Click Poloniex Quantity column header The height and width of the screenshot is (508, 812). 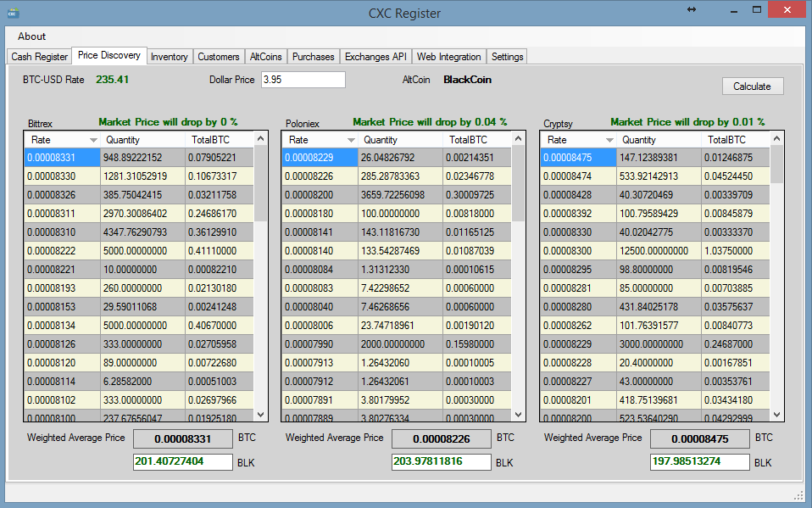[400, 140]
